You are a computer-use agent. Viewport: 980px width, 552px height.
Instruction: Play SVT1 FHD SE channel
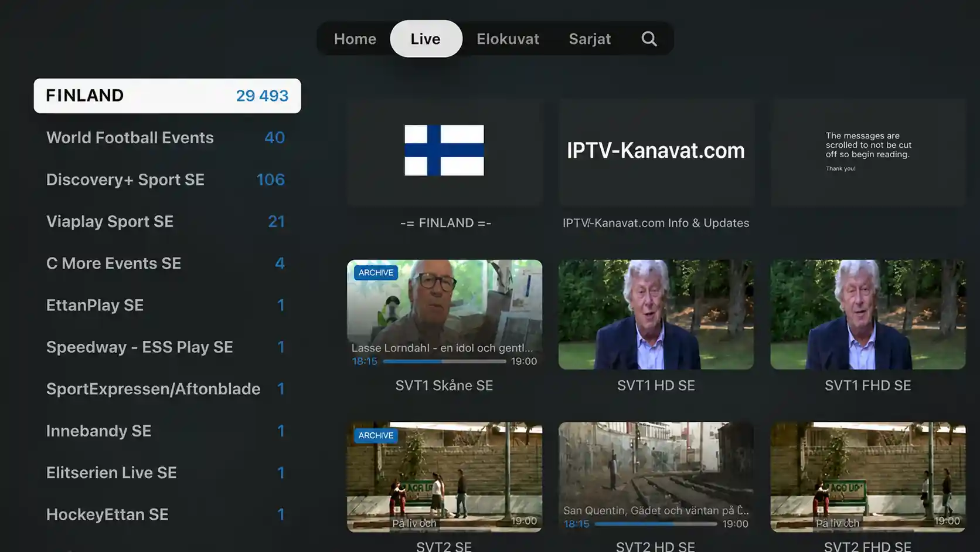pos(868,314)
